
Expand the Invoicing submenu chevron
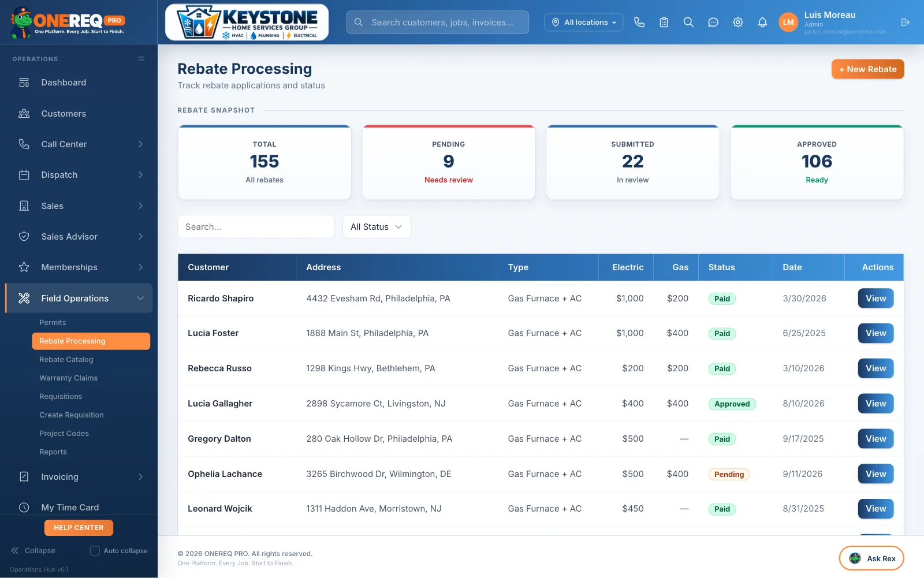tap(140, 477)
